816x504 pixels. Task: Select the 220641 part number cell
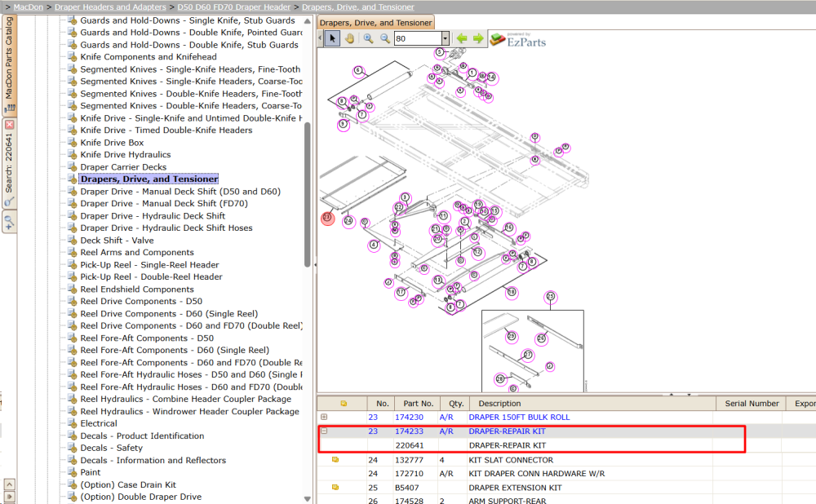(x=409, y=445)
